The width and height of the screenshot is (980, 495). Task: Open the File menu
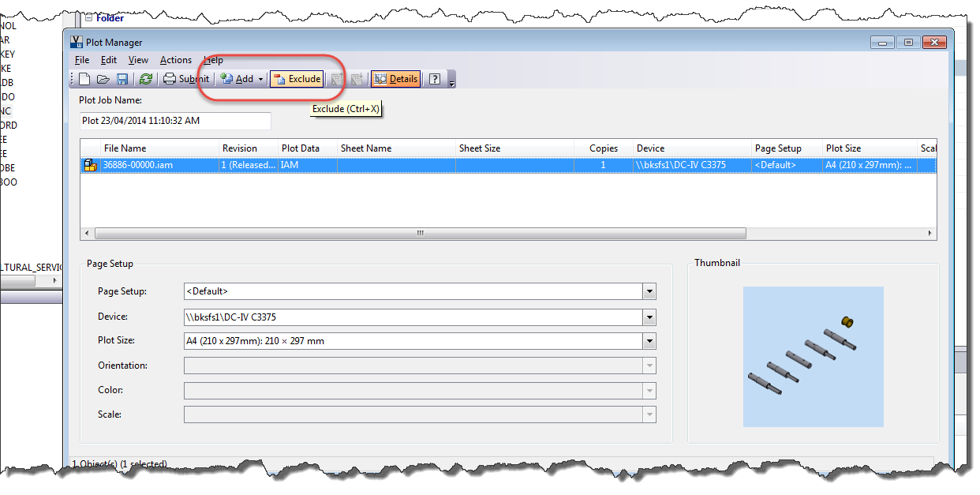pyautogui.click(x=81, y=59)
